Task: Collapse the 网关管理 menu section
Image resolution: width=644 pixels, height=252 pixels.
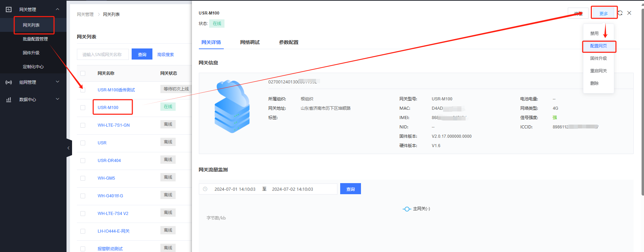Action: tap(58, 9)
